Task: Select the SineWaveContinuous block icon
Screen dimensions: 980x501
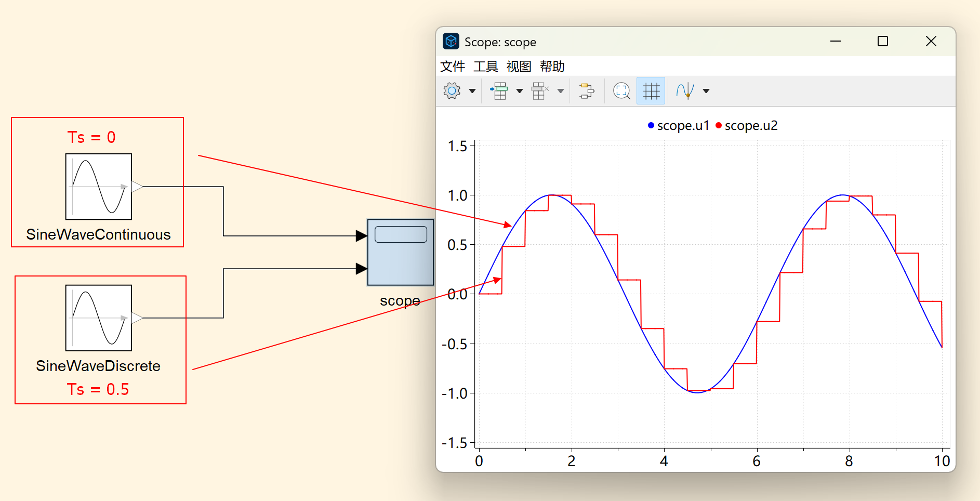Action: [x=99, y=187]
